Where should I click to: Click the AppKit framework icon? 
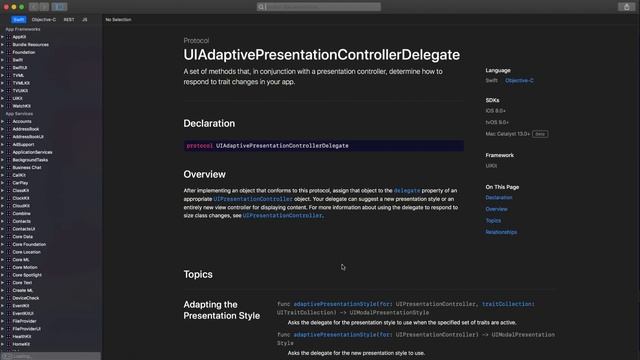point(9,37)
